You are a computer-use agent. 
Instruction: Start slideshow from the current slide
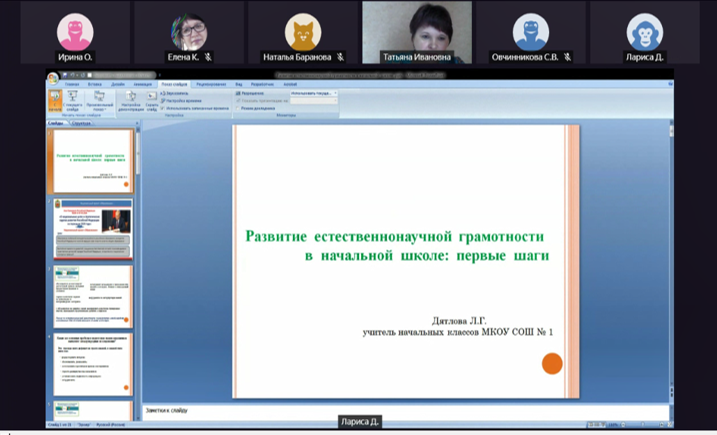(x=75, y=102)
